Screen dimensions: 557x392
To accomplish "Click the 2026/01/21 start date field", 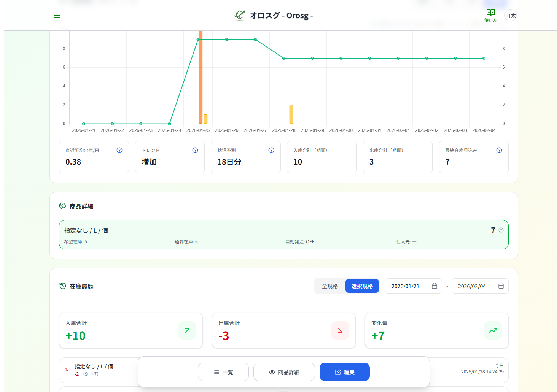I will 406,286.
